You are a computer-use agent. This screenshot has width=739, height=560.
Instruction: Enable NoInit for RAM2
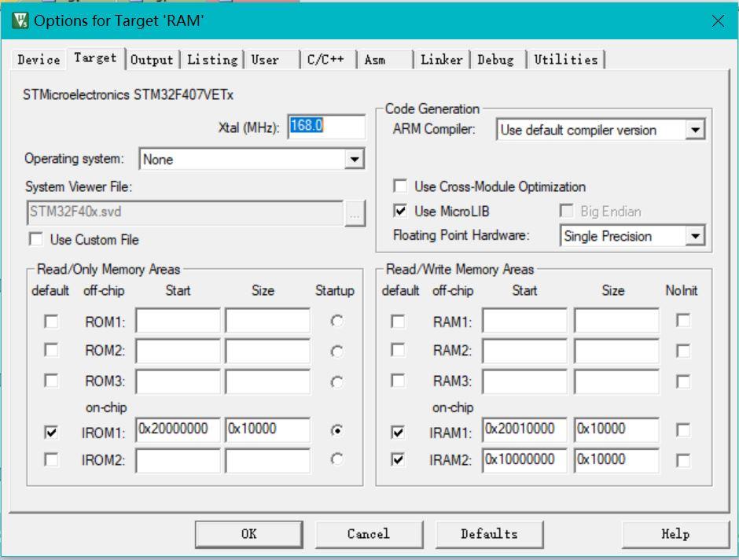(x=683, y=351)
